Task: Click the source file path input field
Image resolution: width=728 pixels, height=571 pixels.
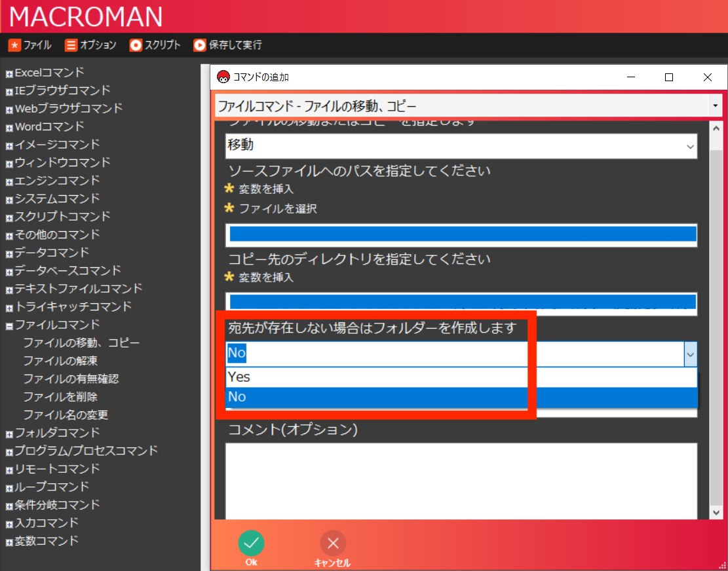Action: 461,234
